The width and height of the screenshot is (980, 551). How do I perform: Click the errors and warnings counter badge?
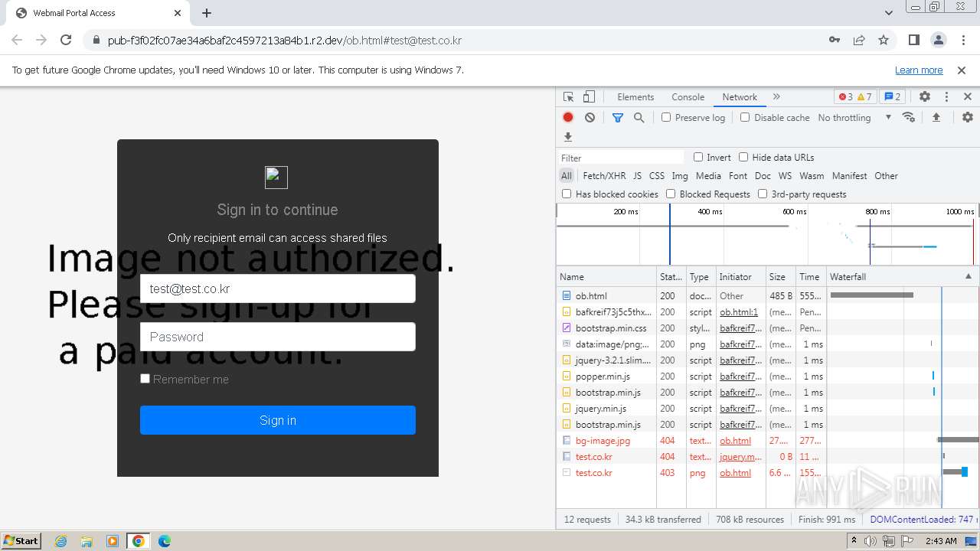tap(855, 97)
